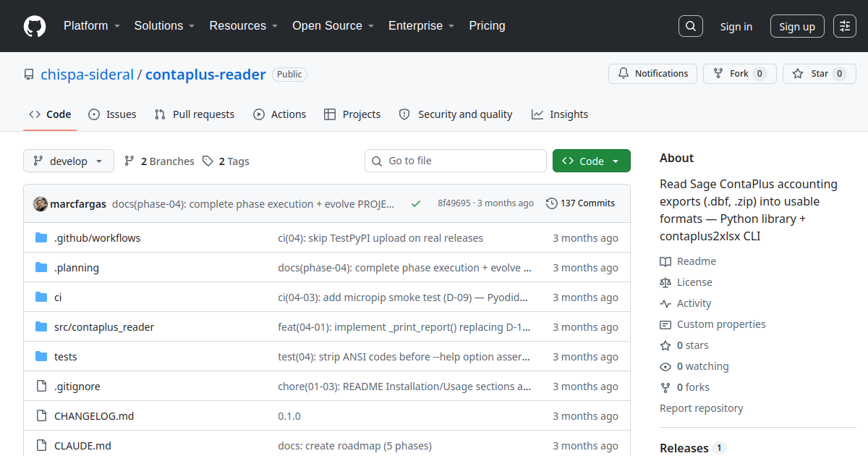
Task: Expand the Open Source menu
Action: click(333, 25)
